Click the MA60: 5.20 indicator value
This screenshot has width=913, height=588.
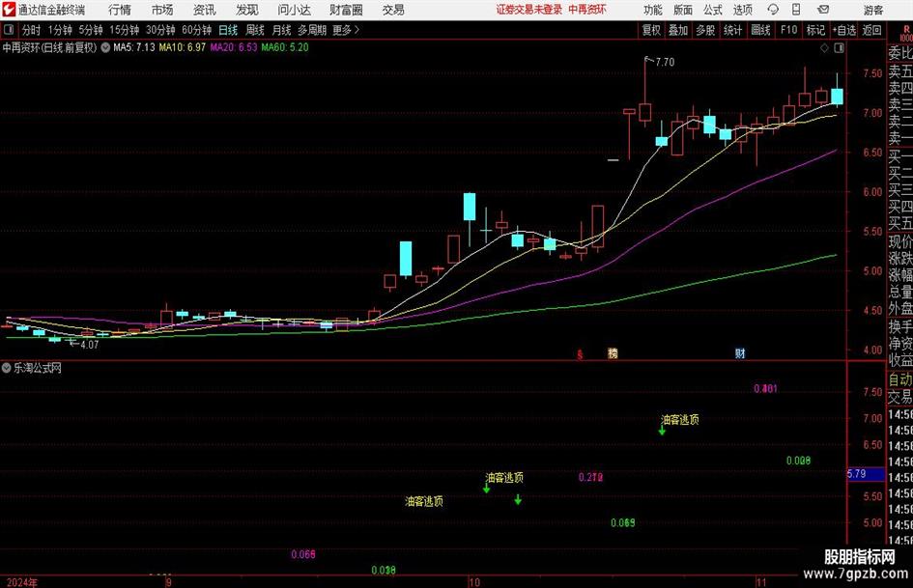click(x=285, y=47)
